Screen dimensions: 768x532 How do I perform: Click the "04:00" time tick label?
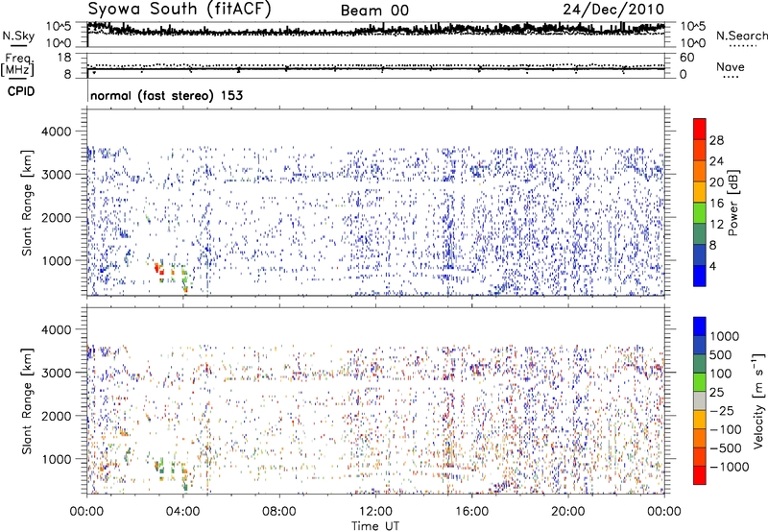[182, 512]
